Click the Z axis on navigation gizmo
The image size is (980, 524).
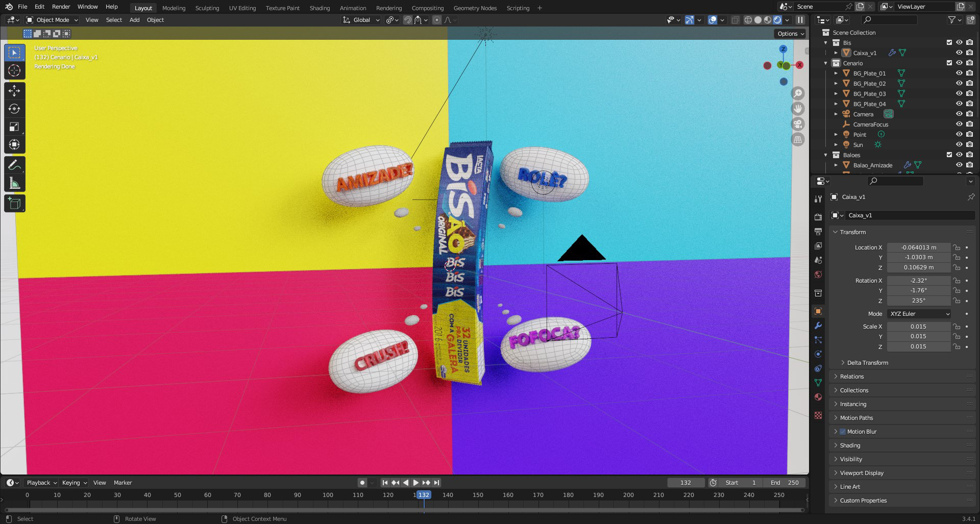click(x=783, y=49)
